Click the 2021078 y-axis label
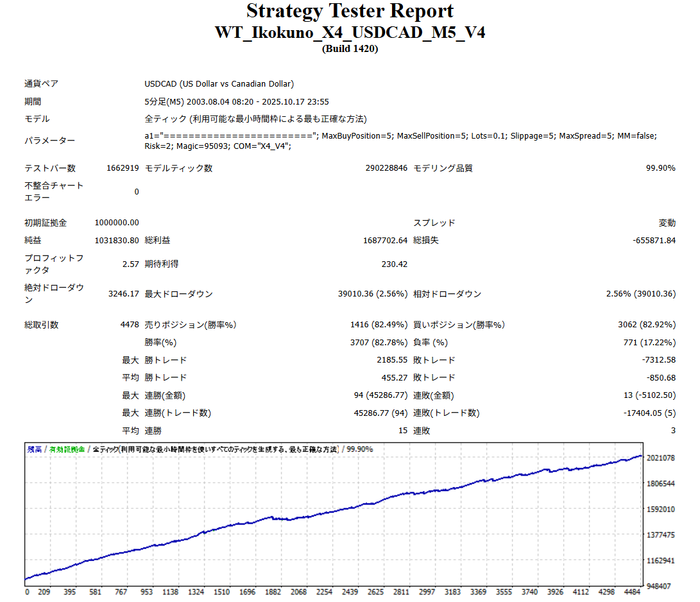The width and height of the screenshot is (700, 602). coord(661,458)
